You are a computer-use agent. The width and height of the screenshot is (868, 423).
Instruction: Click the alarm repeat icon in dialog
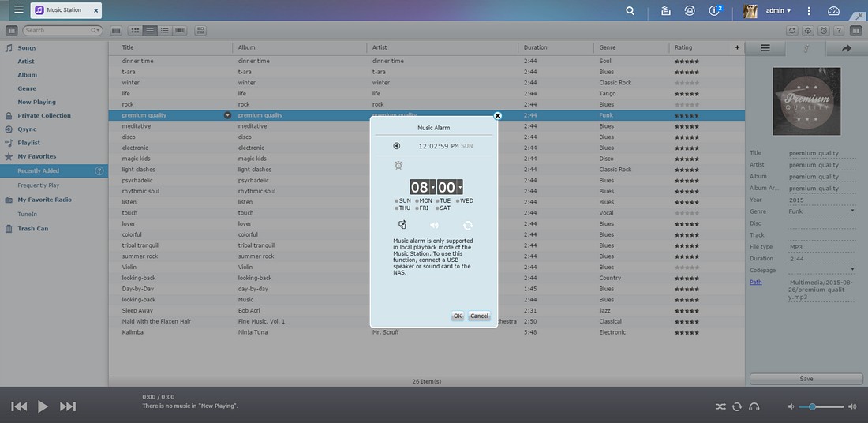tap(468, 226)
